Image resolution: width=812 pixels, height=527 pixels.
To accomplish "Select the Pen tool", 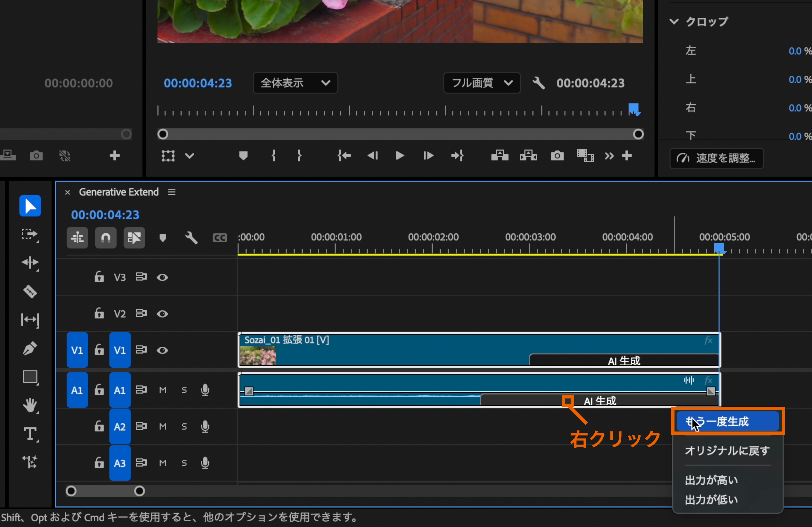I will (x=30, y=348).
